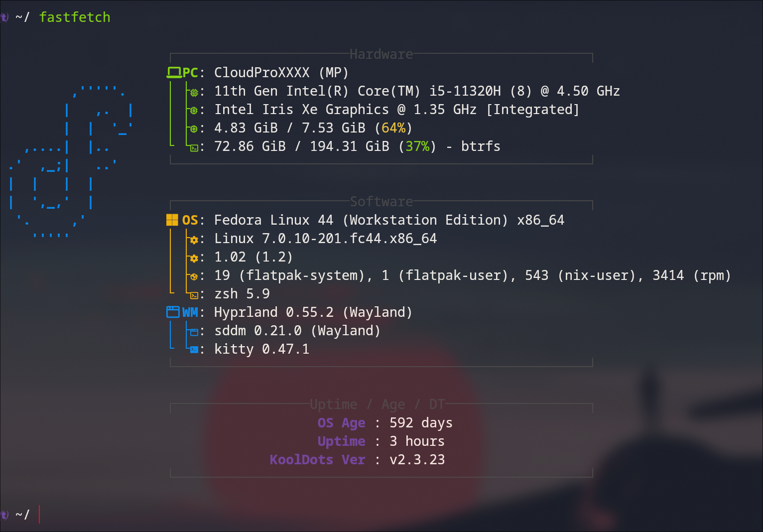The image size is (763, 532).
Task: Click the CPU chip icon beside i5-11320H
Action: click(194, 92)
